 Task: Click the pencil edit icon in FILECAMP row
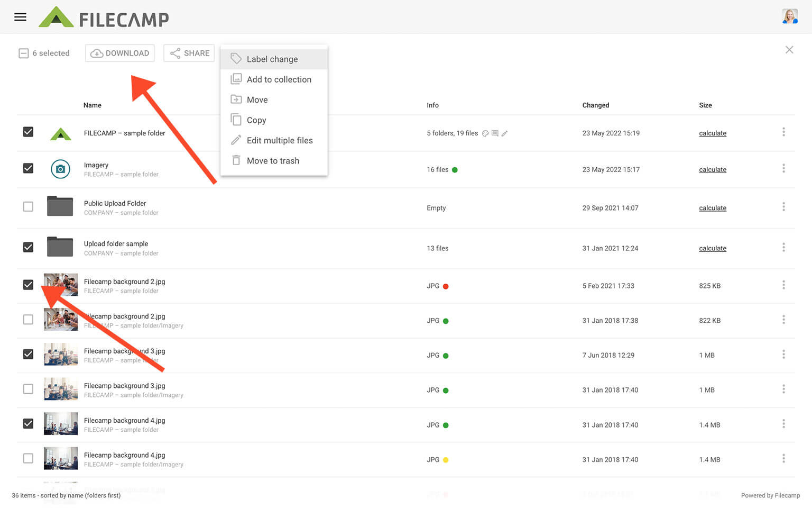click(x=504, y=133)
